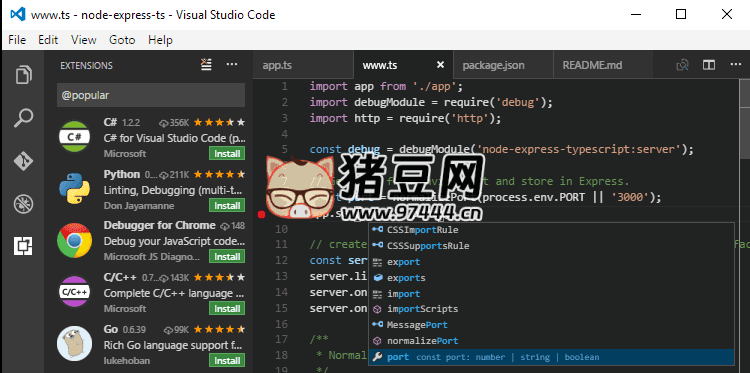Click the open changes icon in editor toolbar
This screenshot has width=750, height=373.
coord(682,65)
